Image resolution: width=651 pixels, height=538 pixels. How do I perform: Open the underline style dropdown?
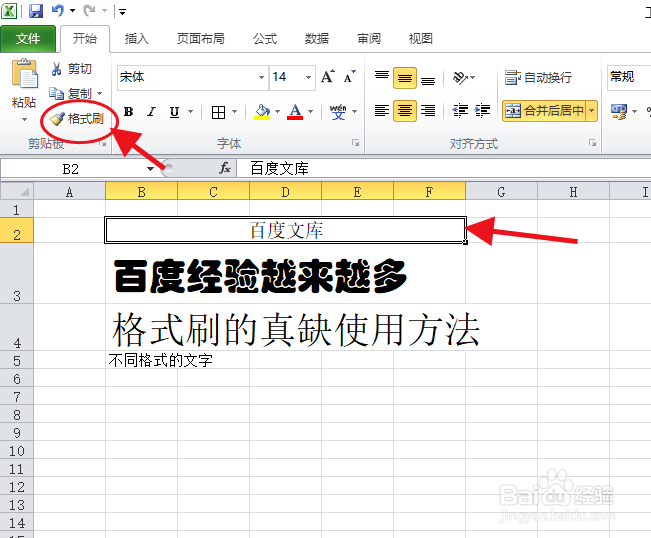point(191,111)
